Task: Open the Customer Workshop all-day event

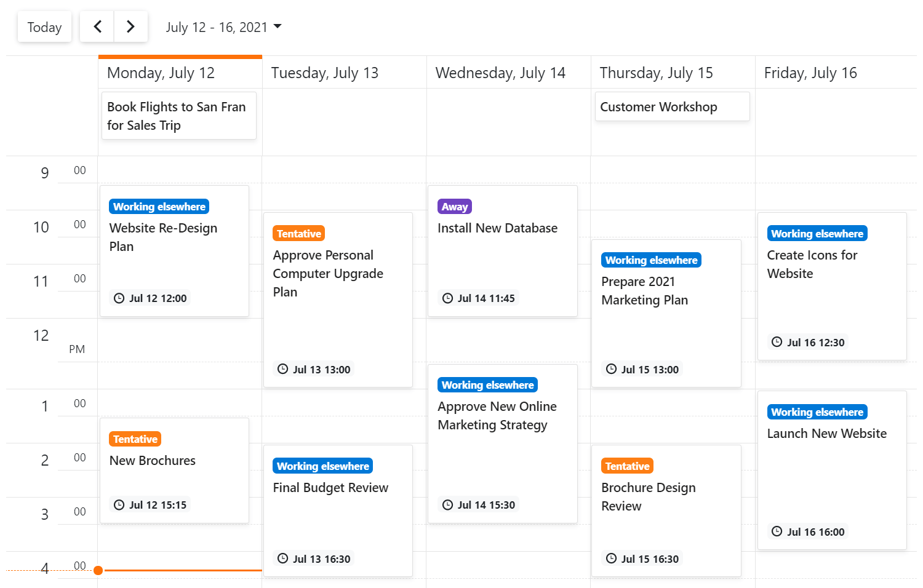Action: pyautogui.click(x=672, y=107)
